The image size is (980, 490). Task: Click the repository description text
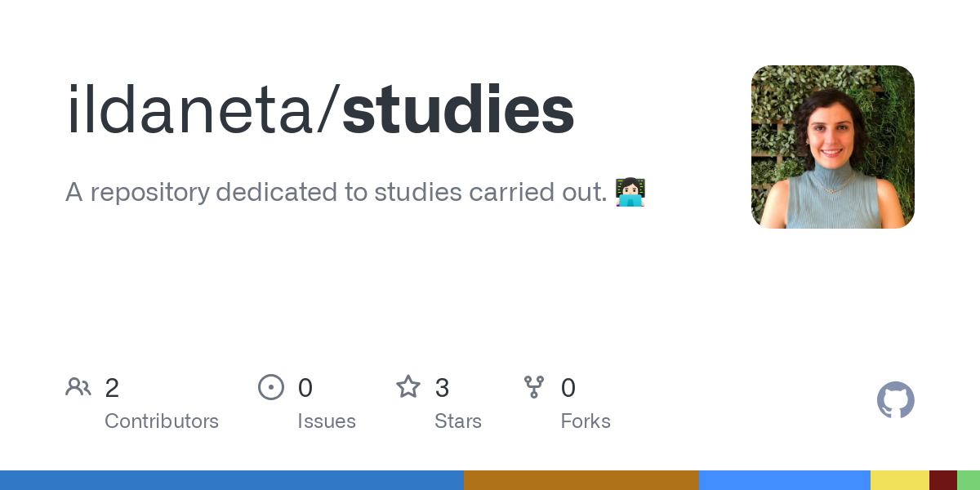335,192
